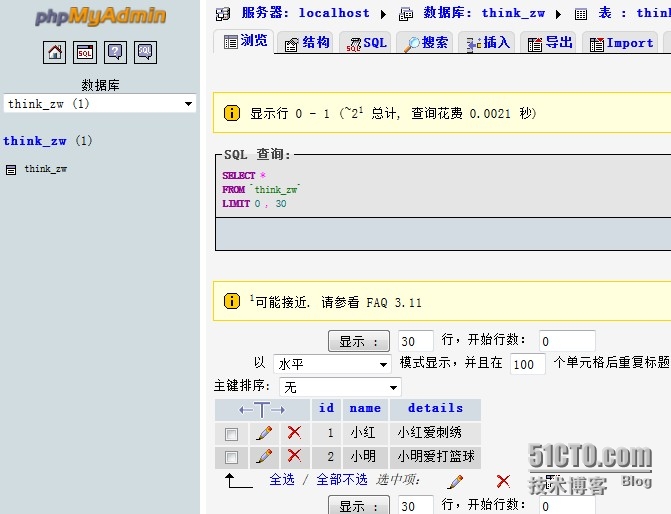The image size is (671, 514).
Task: Open the 数据库 think_zw (1) dropdown
Action: [100, 104]
